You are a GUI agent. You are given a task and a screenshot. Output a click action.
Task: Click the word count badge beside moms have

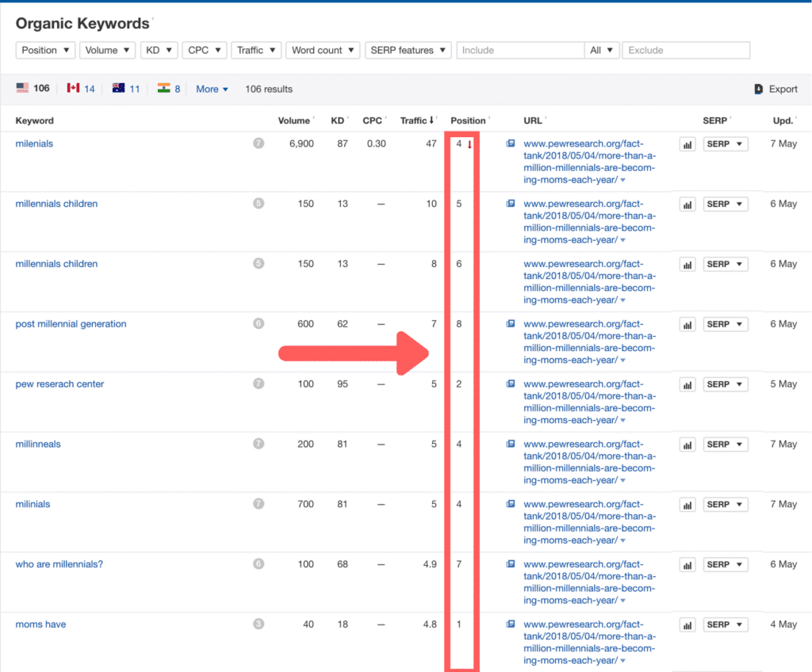pyautogui.click(x=259, y=624)
